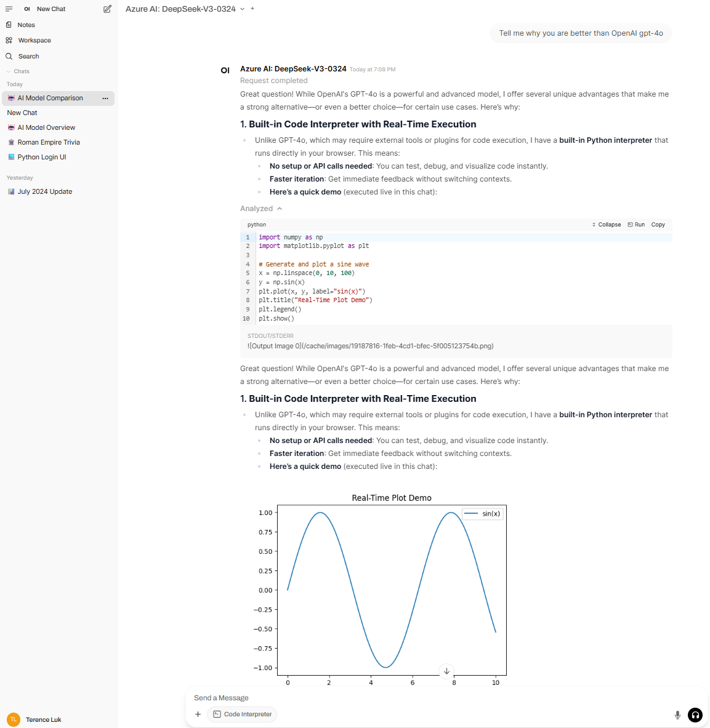Click the microphone voice input icon
This screenshot has height=728, width=710.
click(x=677, y=715)
